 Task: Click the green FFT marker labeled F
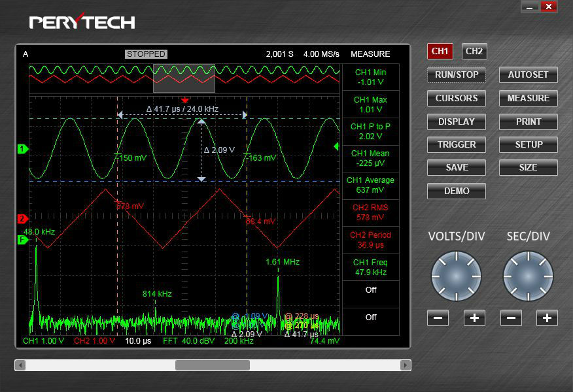pos(22,240)
